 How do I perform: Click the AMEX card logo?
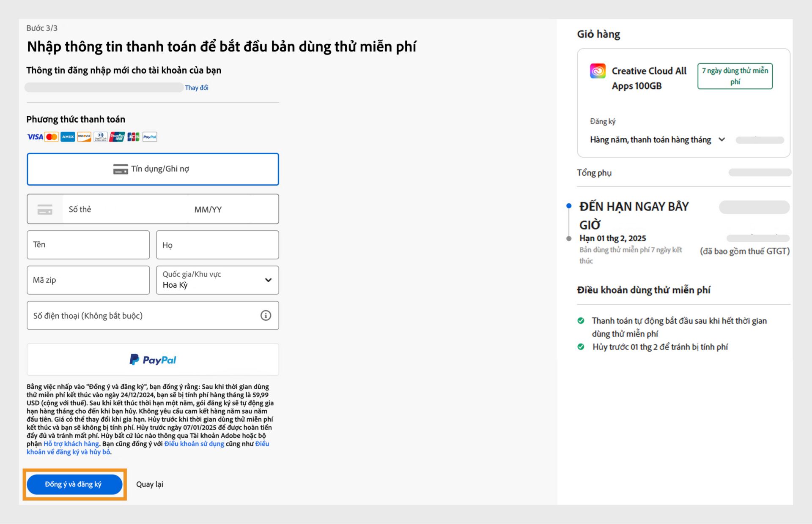coord(68,137)
